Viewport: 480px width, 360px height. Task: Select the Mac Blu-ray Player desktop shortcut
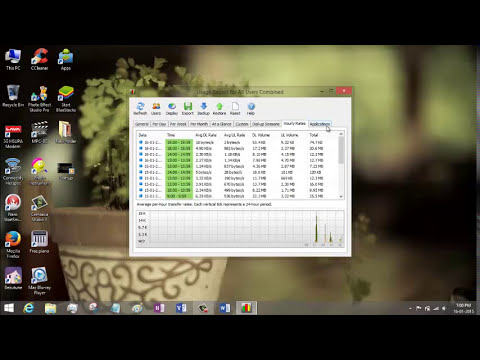39,281
